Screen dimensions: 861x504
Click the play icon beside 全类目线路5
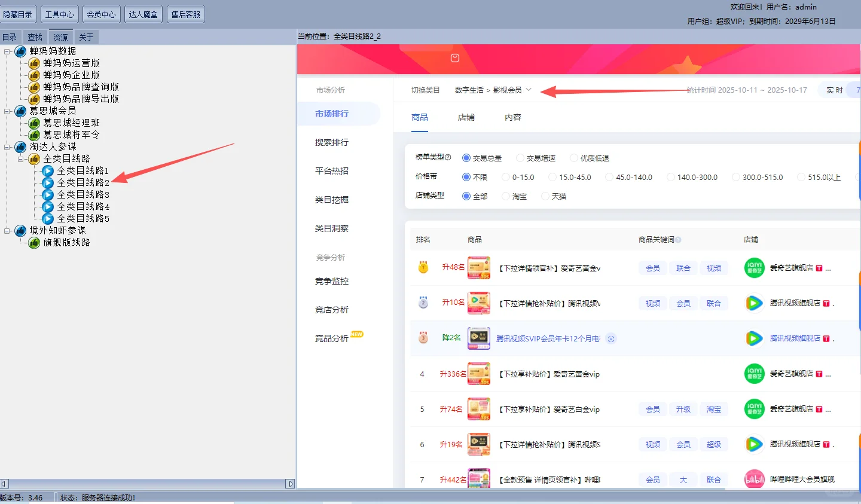[48, 219]
